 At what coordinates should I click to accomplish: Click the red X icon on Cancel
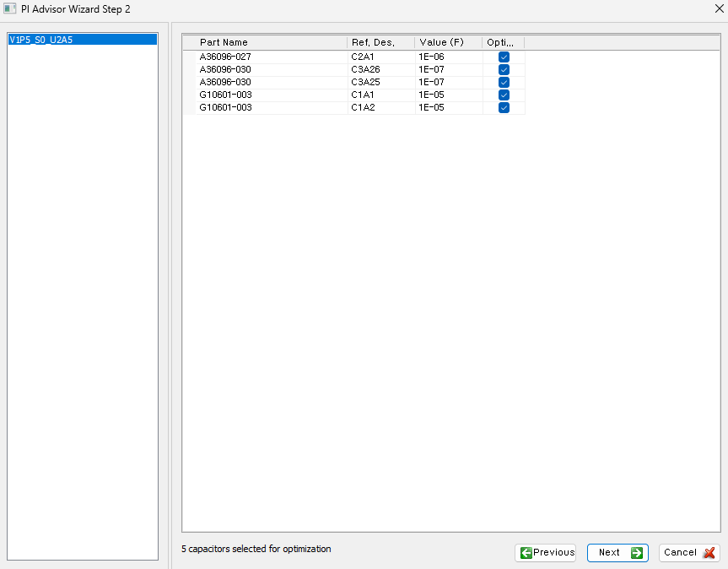click(x=709, y=553)
